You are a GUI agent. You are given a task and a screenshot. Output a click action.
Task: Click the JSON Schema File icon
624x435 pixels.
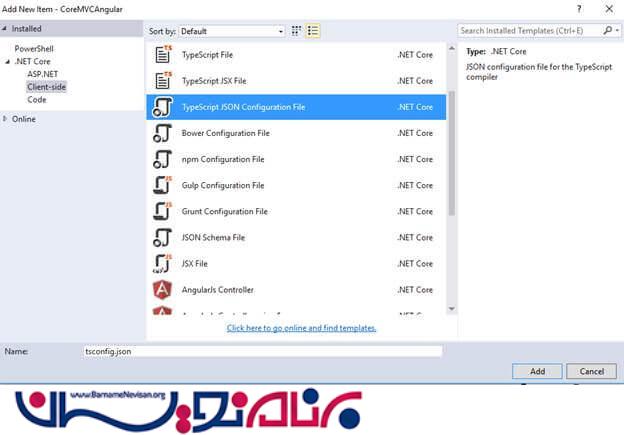click(163, 237)
